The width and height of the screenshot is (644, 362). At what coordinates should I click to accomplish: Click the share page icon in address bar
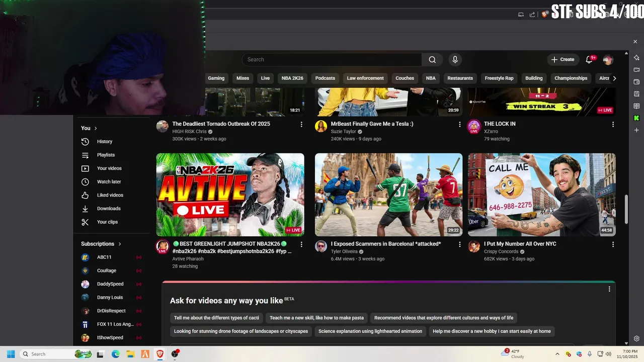[x=532, y=15]
